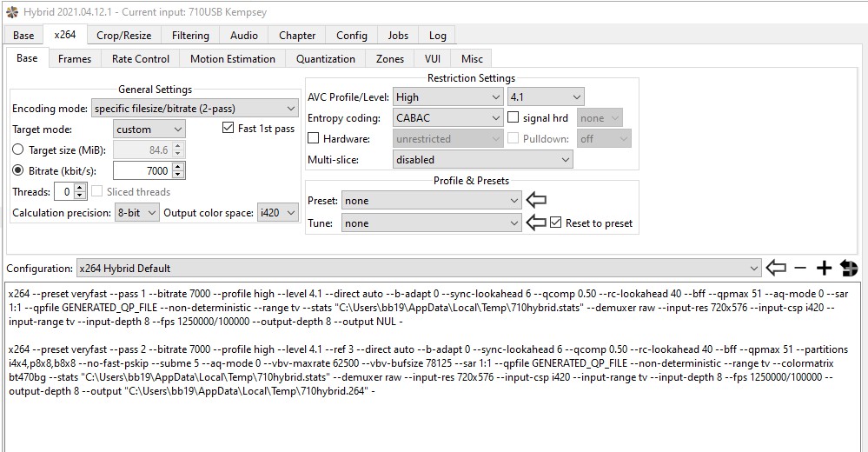Open the Zones sub-tab
This screenshot has height=452, width=868.
(390, 59)
